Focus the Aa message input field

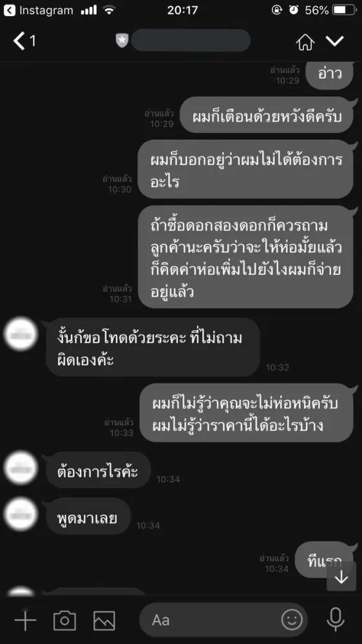(x=224, y=620)
